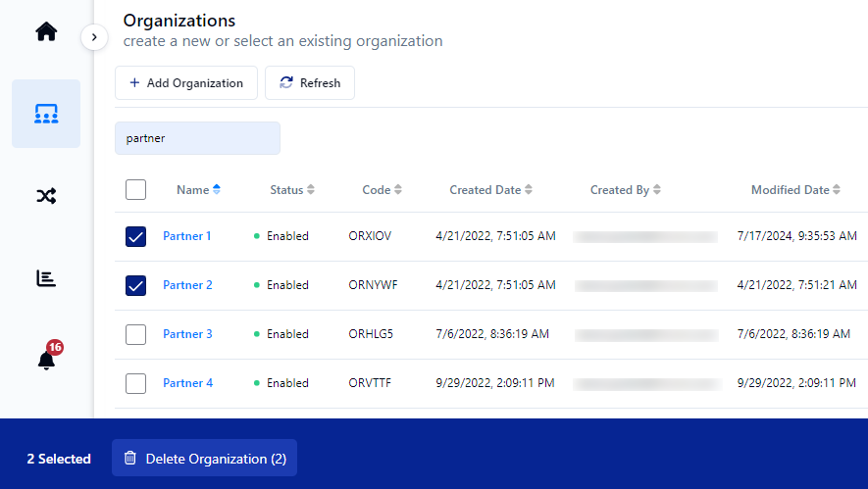Click the shuffle arrows sidebar icon
868x489 pixels.
(46, 196)
